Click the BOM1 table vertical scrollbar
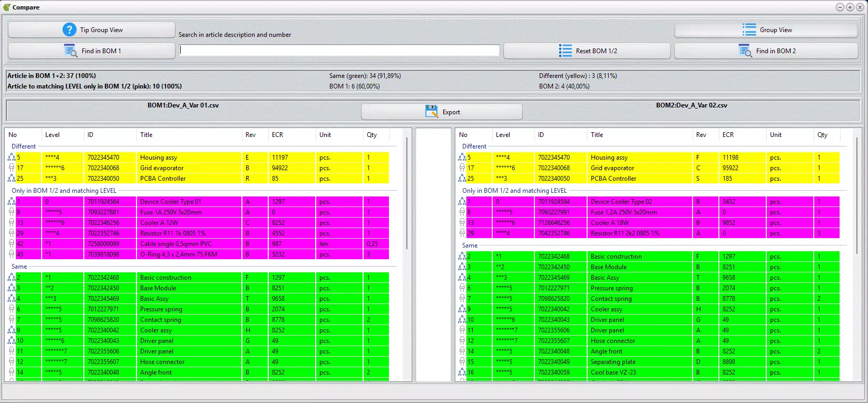Image resolution: width=868 pixels, height=403 pixels. [407, 194]
